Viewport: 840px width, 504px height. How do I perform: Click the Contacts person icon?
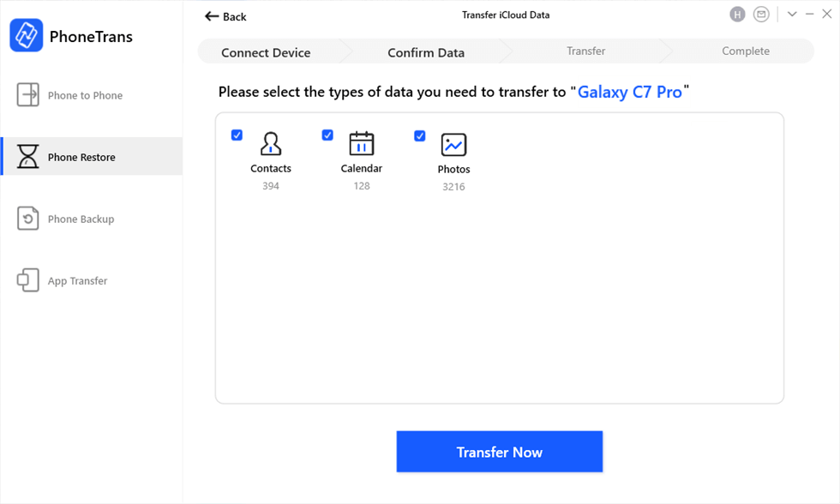[x=271, y=143]
